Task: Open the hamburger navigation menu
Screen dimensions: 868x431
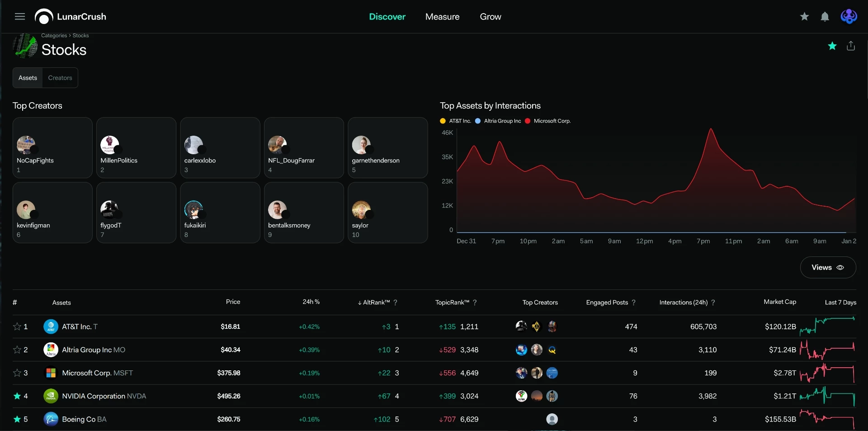Action: click(20, 17)
